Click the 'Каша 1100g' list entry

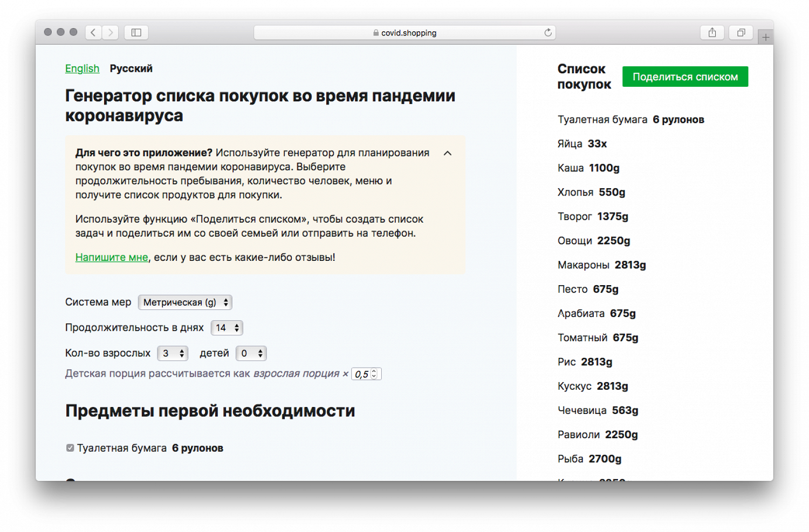[x=588, y=168]
